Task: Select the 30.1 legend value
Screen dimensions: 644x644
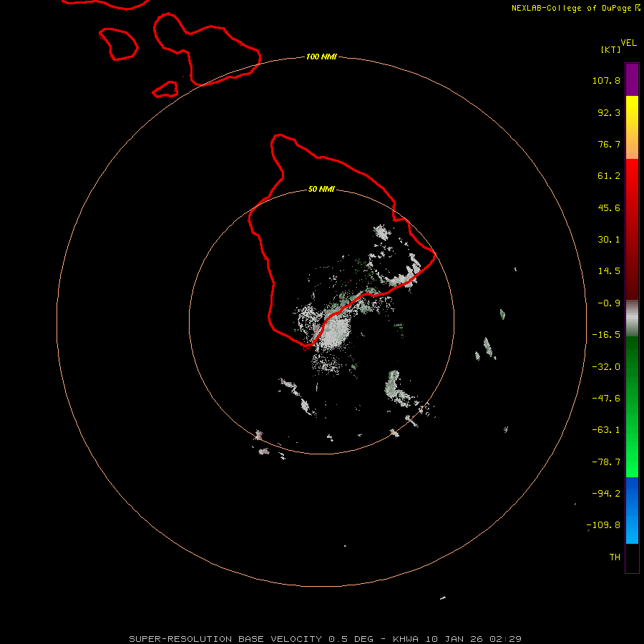Action: tap(609, 240)
